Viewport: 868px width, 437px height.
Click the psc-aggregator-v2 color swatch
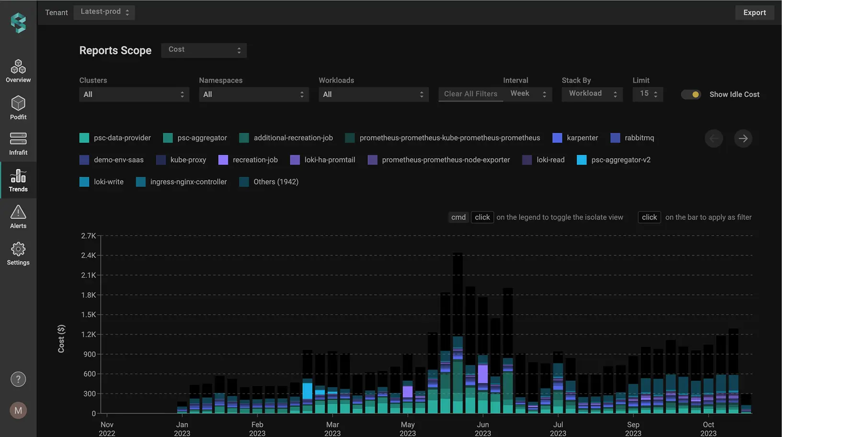(x=582, y=160)
